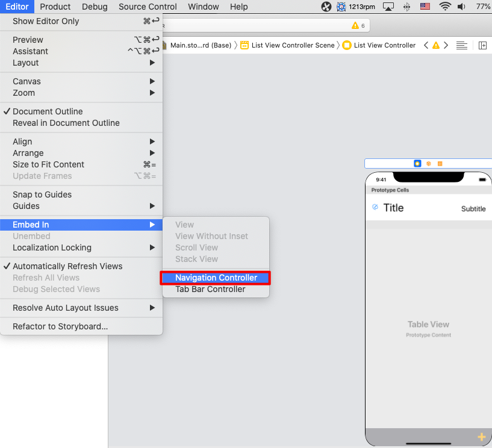
Task: Click the Title label in prototype cell
Action: pos(393,208)
